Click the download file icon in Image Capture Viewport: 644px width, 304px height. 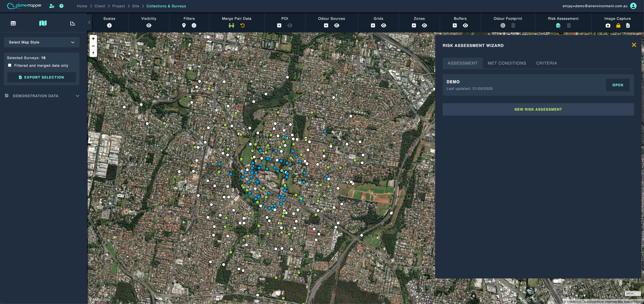coord(628,26)
